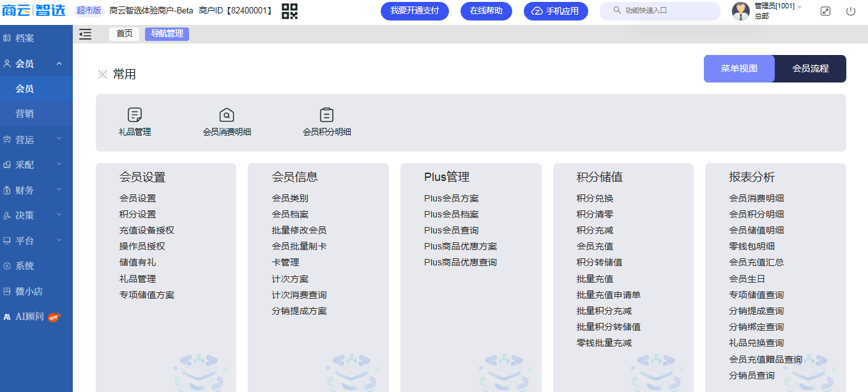Collapse the 会员 sidebar section chevron
The width and height of the screenshot is (868, 392).
point(59,64)
